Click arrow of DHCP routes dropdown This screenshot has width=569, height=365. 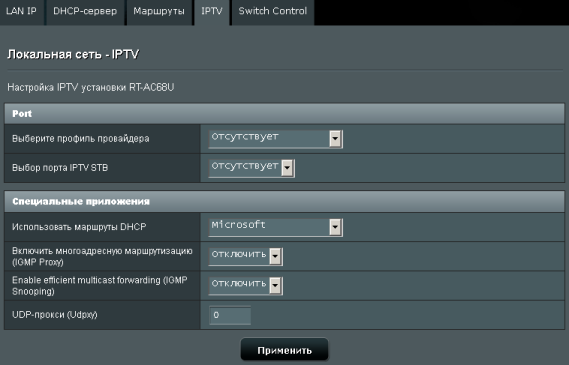[x=335, y=227]
